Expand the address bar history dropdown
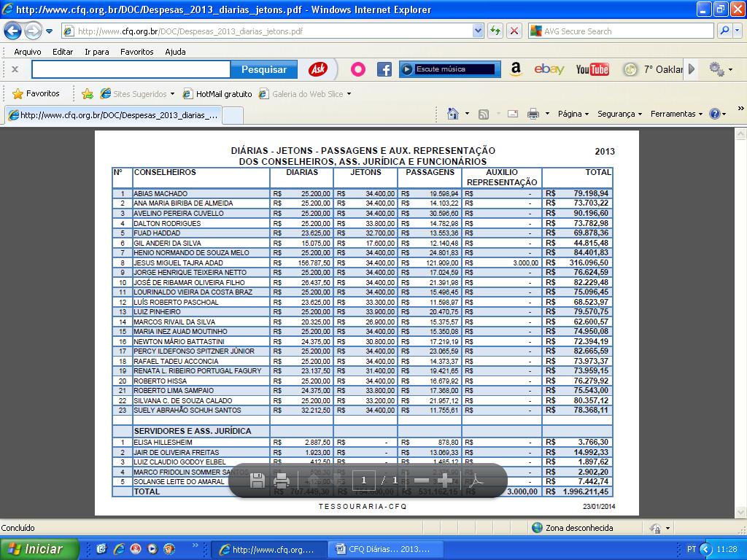 pos(479,31)
